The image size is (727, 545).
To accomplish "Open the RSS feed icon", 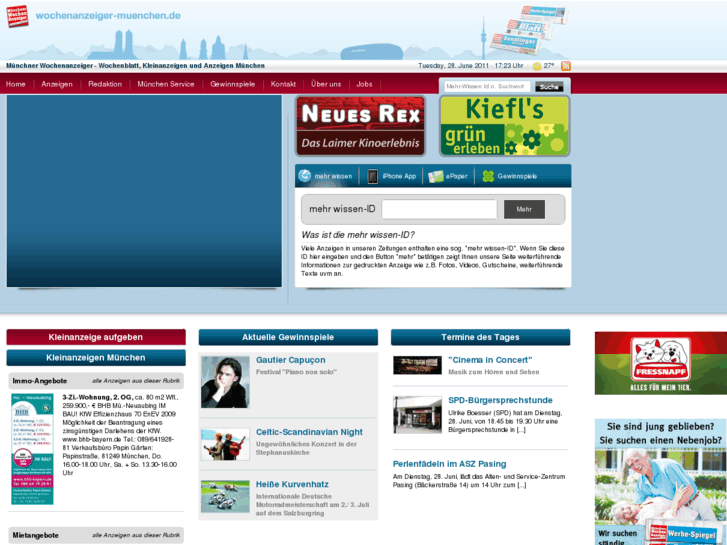I will click(x=566, y=66).
